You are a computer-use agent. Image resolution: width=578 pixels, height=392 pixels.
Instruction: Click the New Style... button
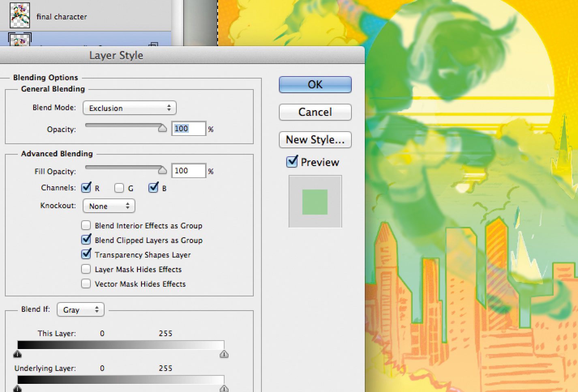pyautogui.click(x=315, y=140)
